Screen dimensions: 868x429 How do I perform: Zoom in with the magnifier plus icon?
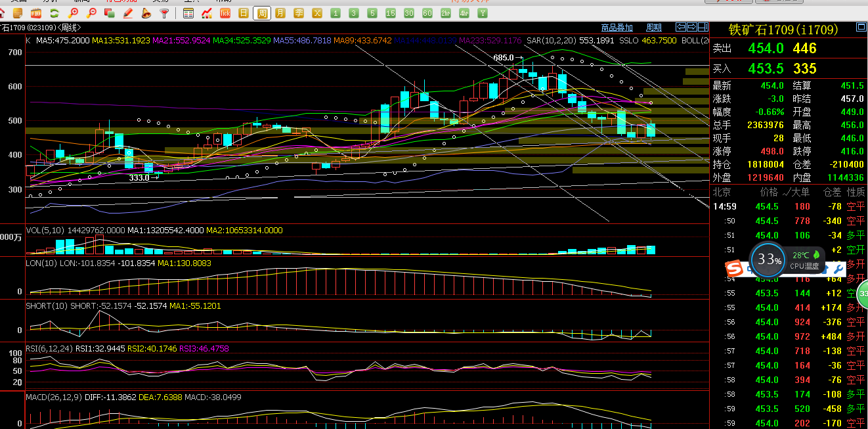tap(73, 13)
